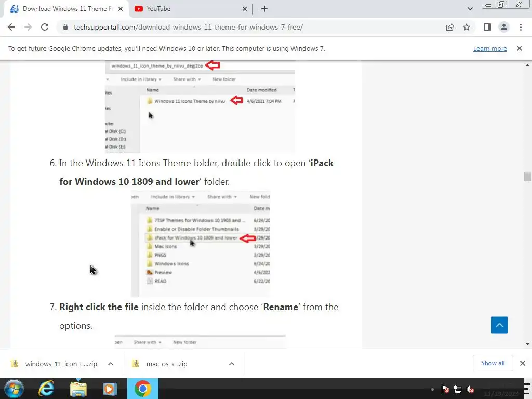Select the Download Windows 11 Theme tab

click(66, 9)
